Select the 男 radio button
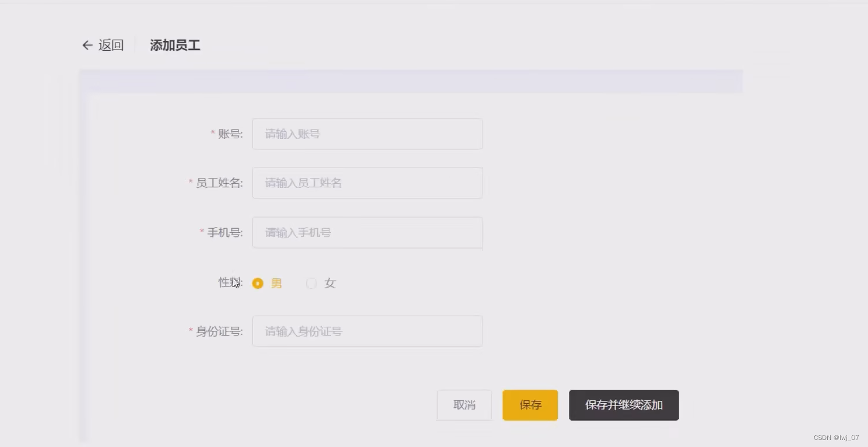Screen dimensions: 868x447 point(258,283)
